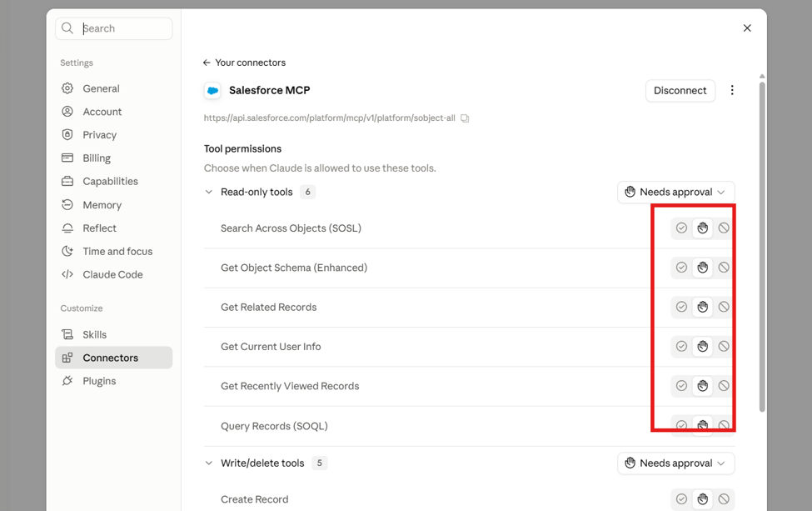812x511 pixels.
Task: Open the Write/delete tools Needs approval dropdown
Action: point(675,463)
